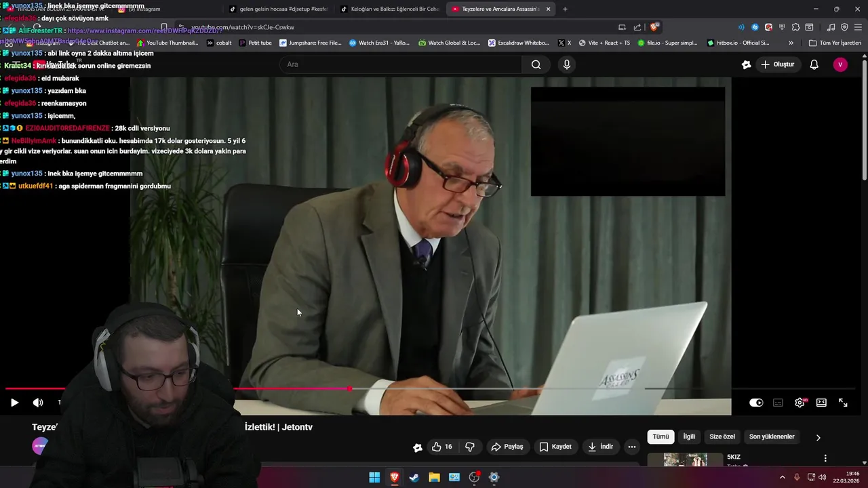
Task: Play the paused YouTube video
Action: [14, 403]
